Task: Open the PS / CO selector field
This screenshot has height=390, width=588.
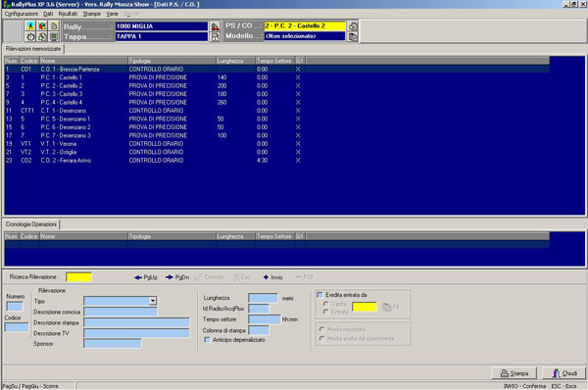Action: point(305,25)
